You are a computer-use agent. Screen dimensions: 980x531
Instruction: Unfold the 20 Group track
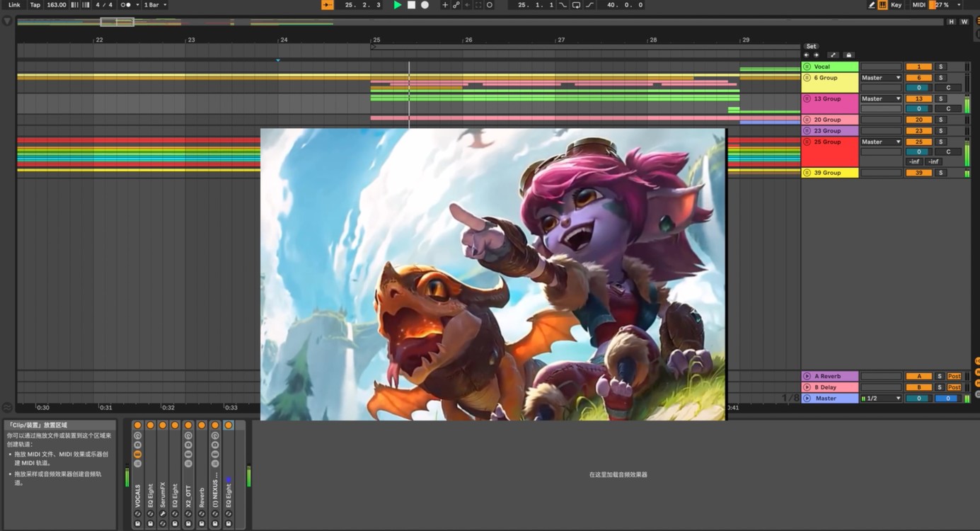click(807, 120)
